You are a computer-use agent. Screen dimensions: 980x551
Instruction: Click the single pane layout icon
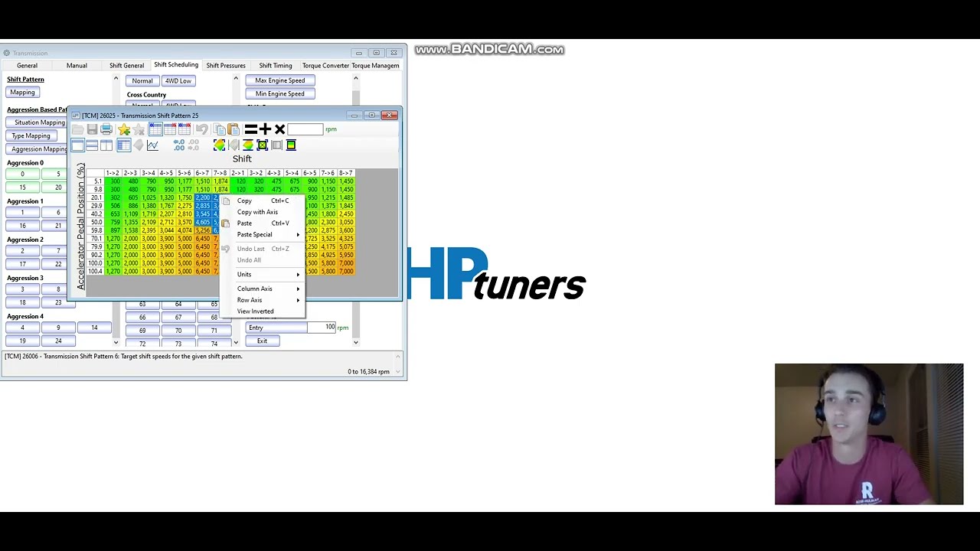77,145
